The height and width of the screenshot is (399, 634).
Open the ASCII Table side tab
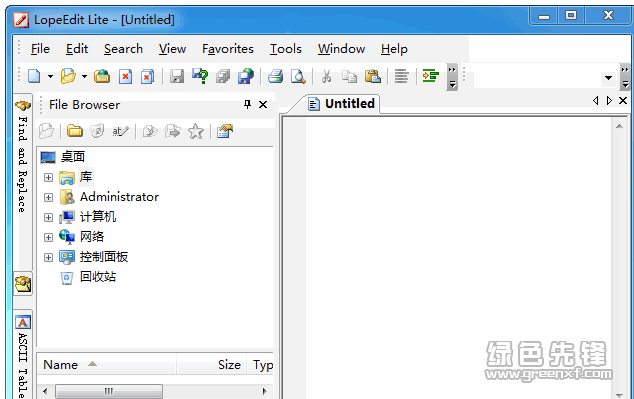23,356
